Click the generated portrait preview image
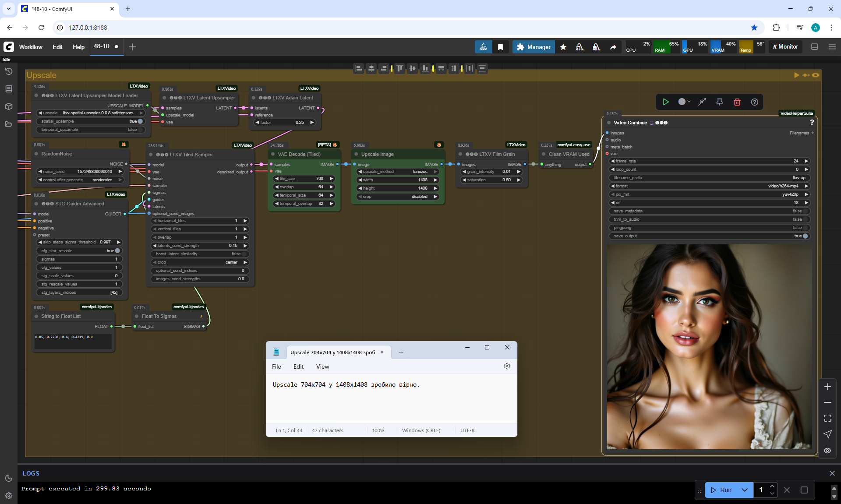 click(x=709, y=346)
